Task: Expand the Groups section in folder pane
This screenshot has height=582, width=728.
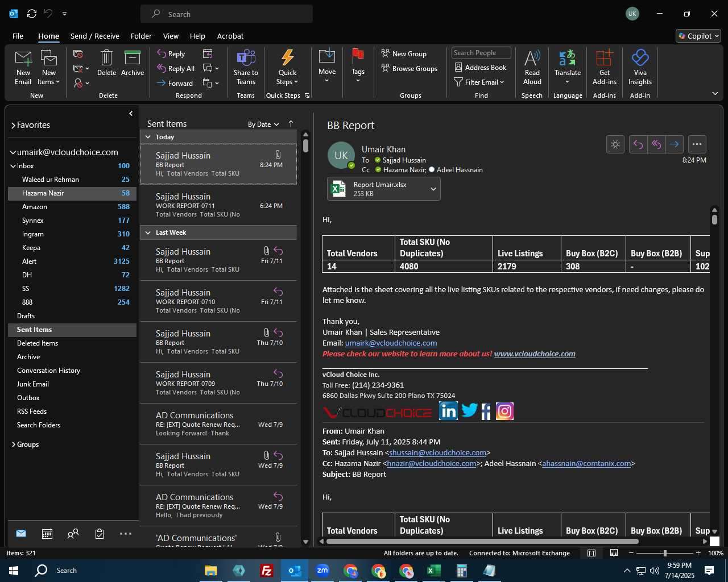Action: click(13, 444)
